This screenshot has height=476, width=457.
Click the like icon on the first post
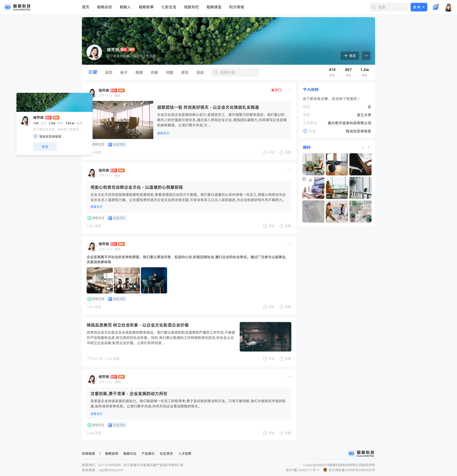point(281,152)
